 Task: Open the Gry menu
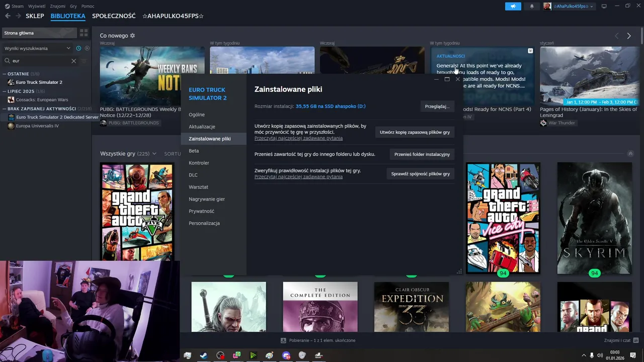click(x=73, y=6)
